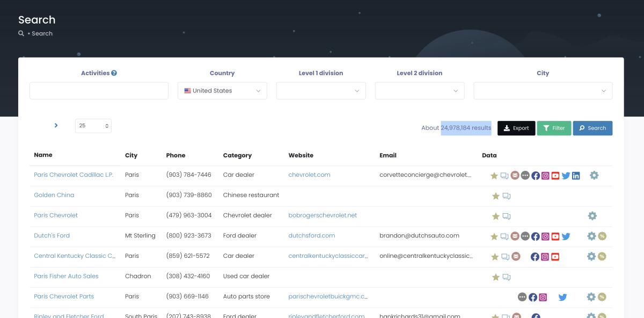Click into the Activities input field
This screenshot has width=644, height=318.
point(99,91)
